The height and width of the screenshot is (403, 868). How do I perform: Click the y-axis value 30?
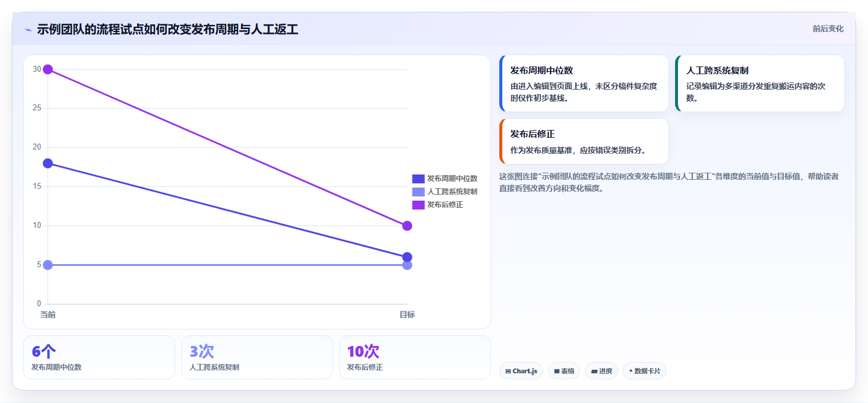(37, 69)
